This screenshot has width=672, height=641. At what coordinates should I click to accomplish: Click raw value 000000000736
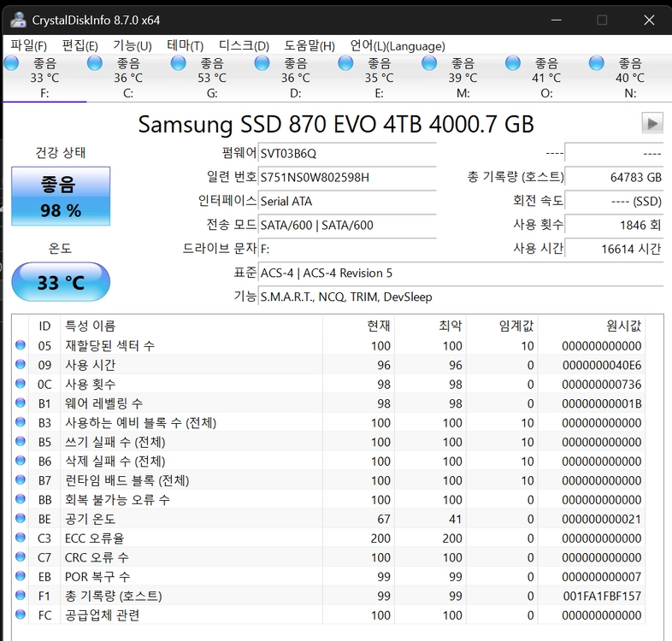[602, 385]
